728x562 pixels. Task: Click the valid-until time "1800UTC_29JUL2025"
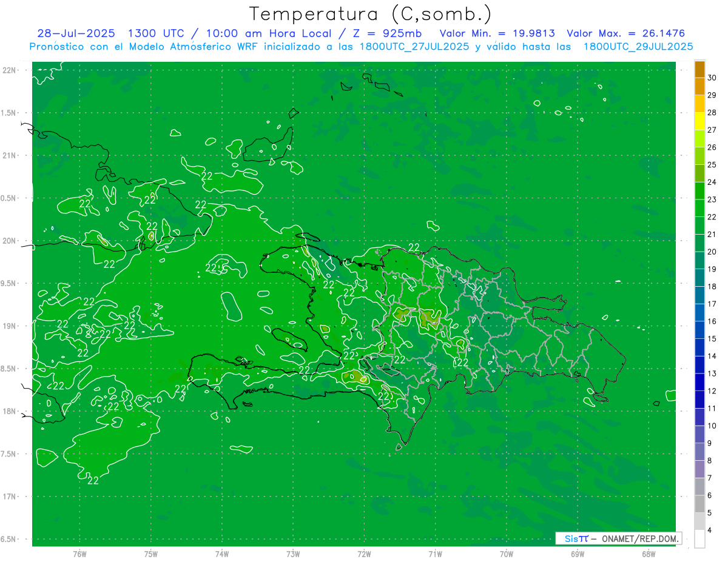coord(638,47)
